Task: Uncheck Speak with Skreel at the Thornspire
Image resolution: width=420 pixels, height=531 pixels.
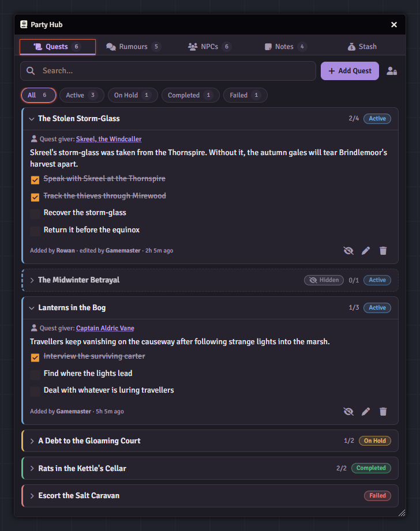Action: tap(35, 180)
